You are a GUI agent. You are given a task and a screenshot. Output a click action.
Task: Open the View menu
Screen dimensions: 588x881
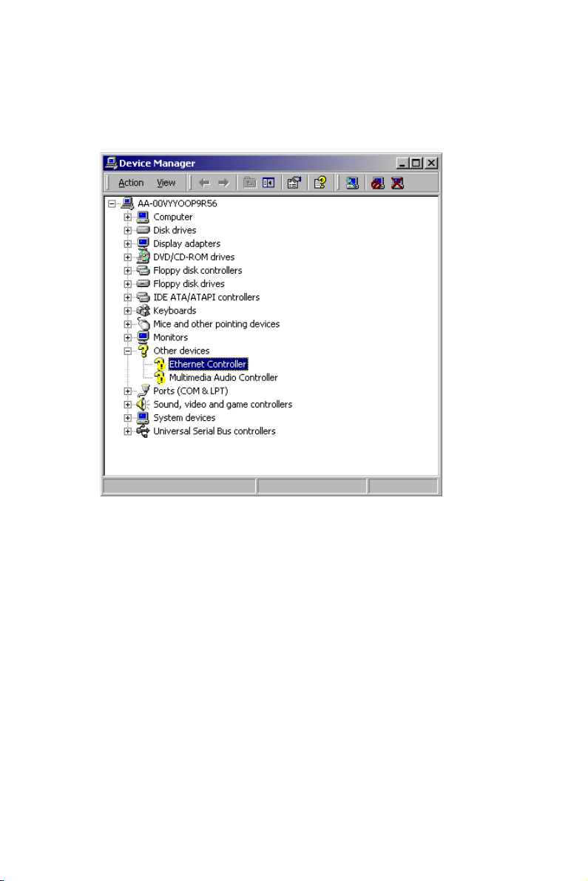(x=166, y=183)
